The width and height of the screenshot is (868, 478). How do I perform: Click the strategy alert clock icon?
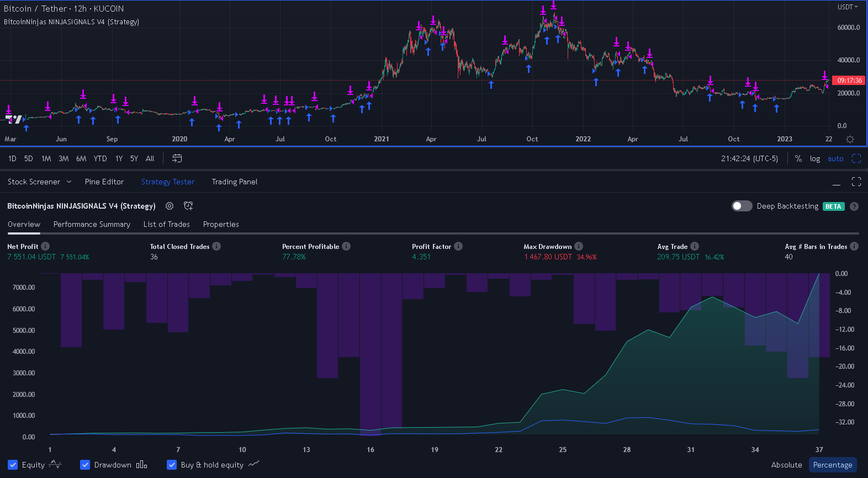pos(188,206)
